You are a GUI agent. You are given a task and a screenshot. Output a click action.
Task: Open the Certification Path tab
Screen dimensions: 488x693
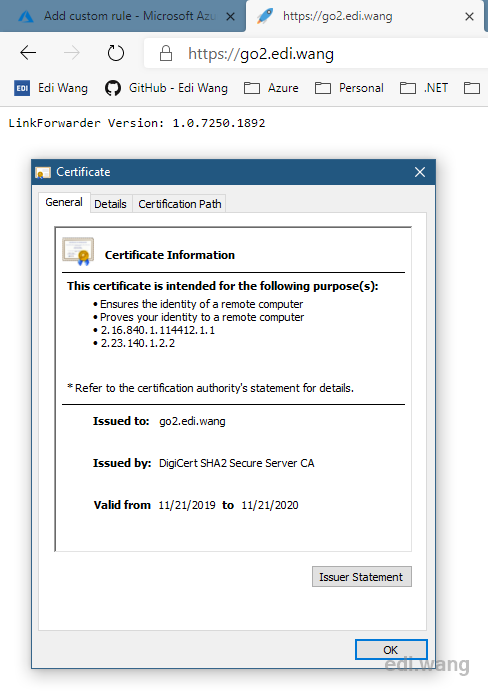click(179, 204)
